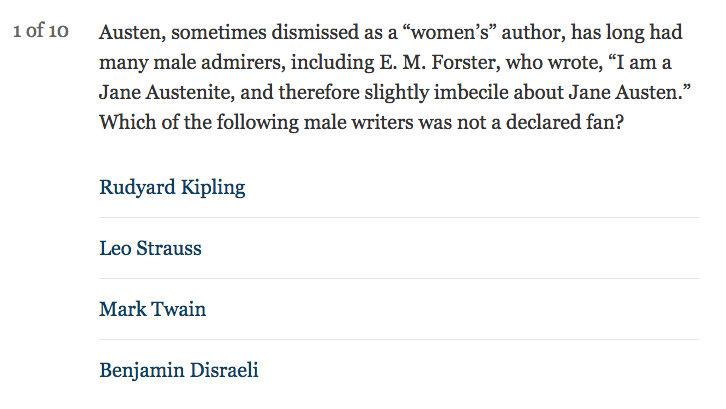Click the "1 of 10" question counter
Viewport: 726px width, 409px height.
pyautogui.click(x=41, y=31)
